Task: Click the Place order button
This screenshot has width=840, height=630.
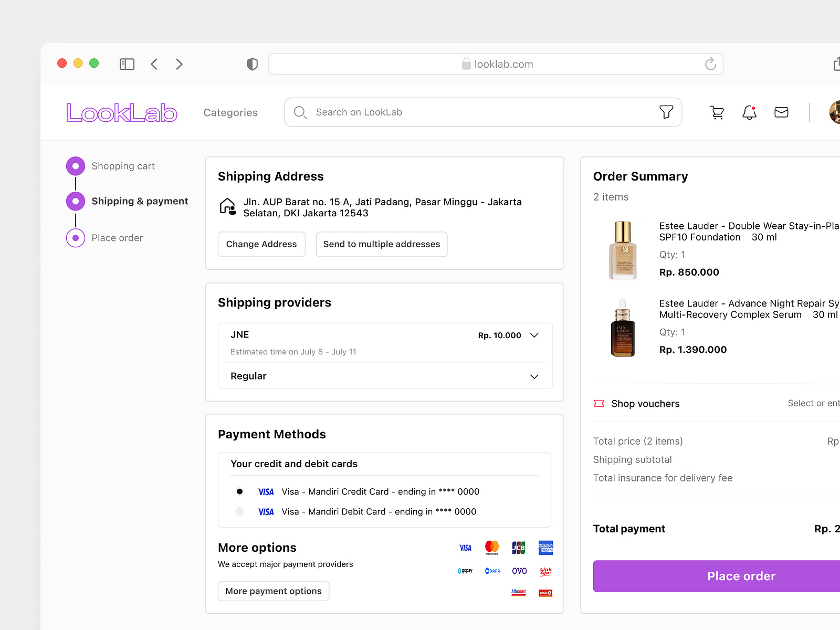Action: (x=741, y=576)
